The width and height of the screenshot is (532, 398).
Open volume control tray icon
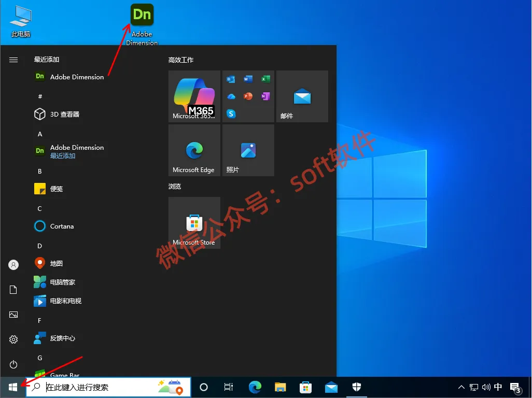(x=486, y=387)
